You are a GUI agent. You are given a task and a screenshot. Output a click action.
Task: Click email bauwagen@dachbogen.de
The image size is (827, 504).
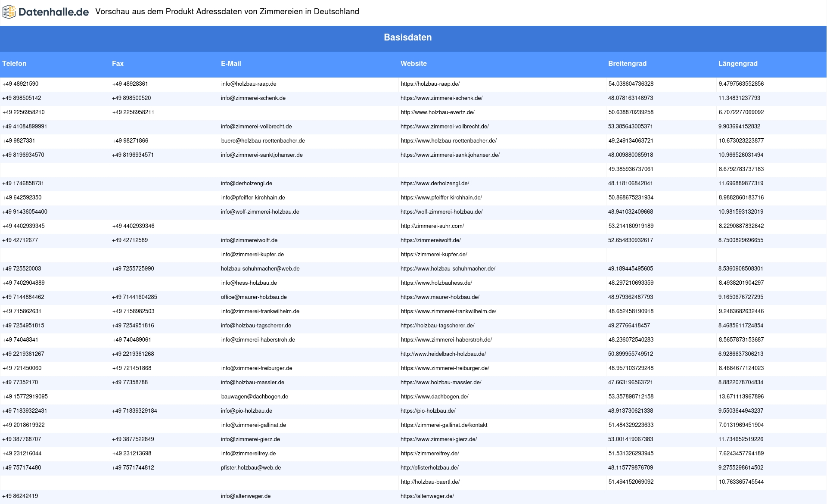click(255, 397)
